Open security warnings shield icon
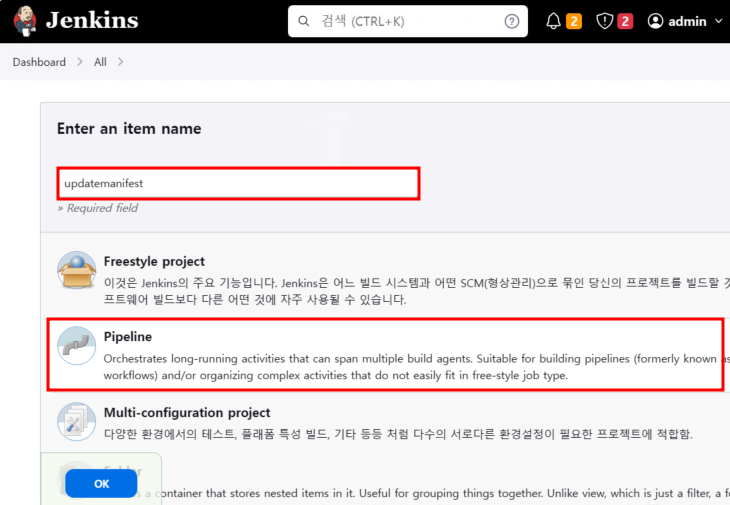 tap(604, 21)
